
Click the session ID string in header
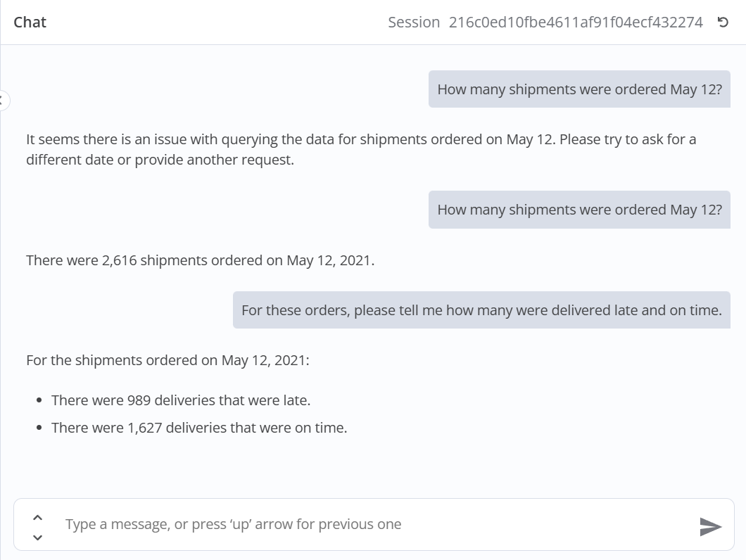(x=575, y=23)
